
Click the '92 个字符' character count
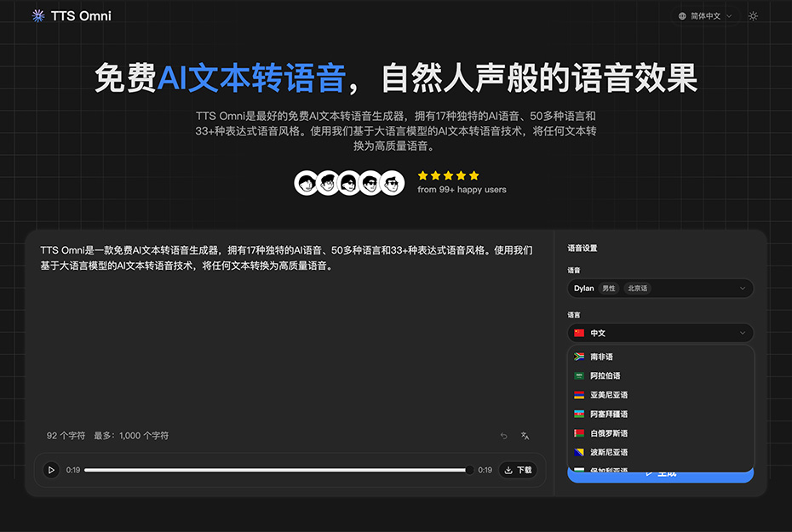[66, 436]
